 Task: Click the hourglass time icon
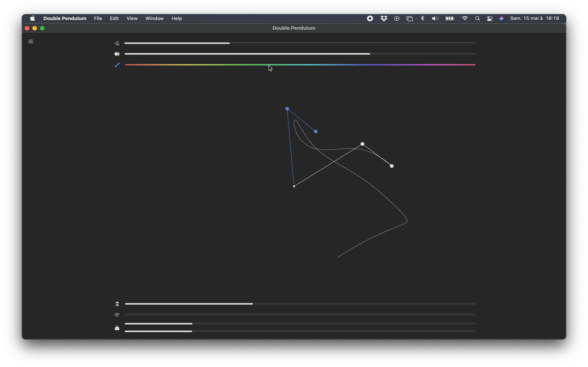coord(117,304)
